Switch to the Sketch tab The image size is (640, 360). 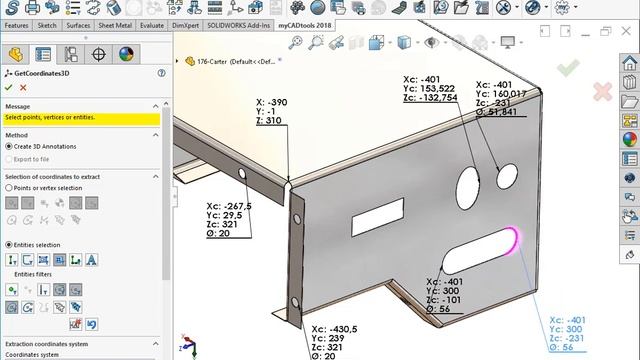(47, 25)
